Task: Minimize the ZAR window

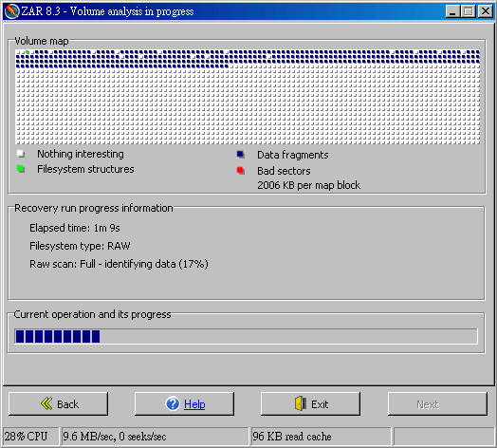Action: [452, 11]
